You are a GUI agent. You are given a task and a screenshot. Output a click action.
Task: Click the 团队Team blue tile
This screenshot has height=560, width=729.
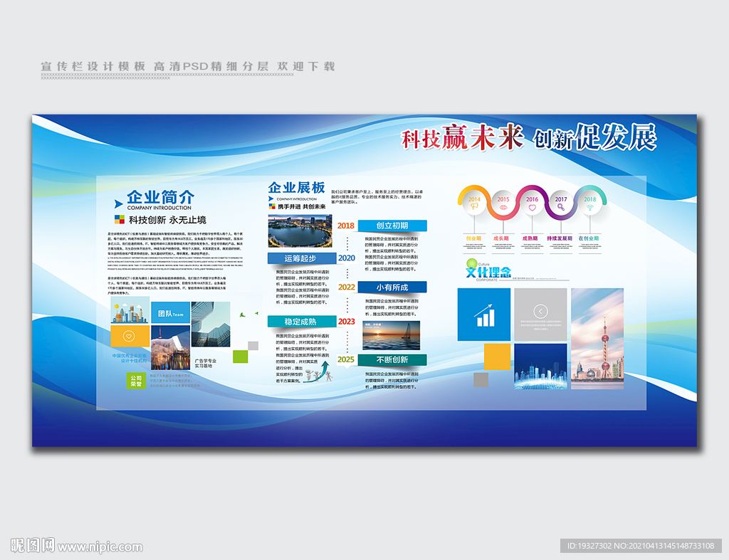pos(171,313)
